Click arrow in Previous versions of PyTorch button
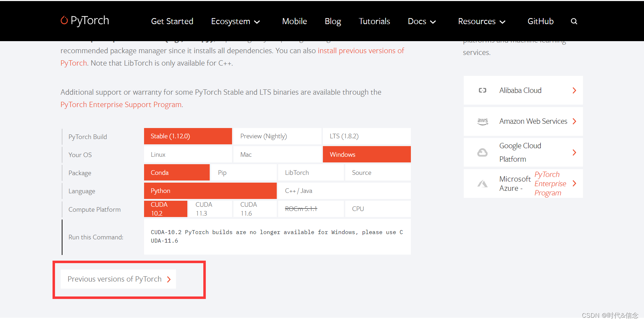Image resolution: width=644 pixels, height=322 pixels. pos(169,279)
